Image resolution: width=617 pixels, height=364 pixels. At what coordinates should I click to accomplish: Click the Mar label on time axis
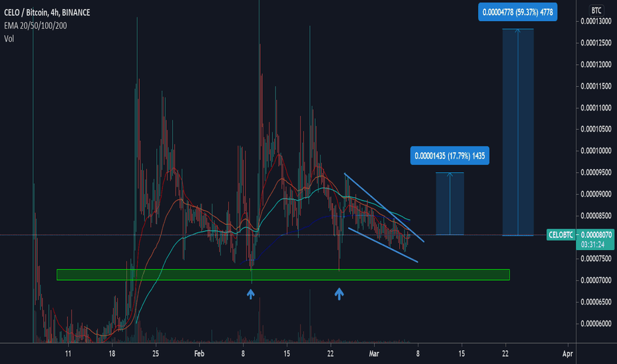[x=374, y=354]
